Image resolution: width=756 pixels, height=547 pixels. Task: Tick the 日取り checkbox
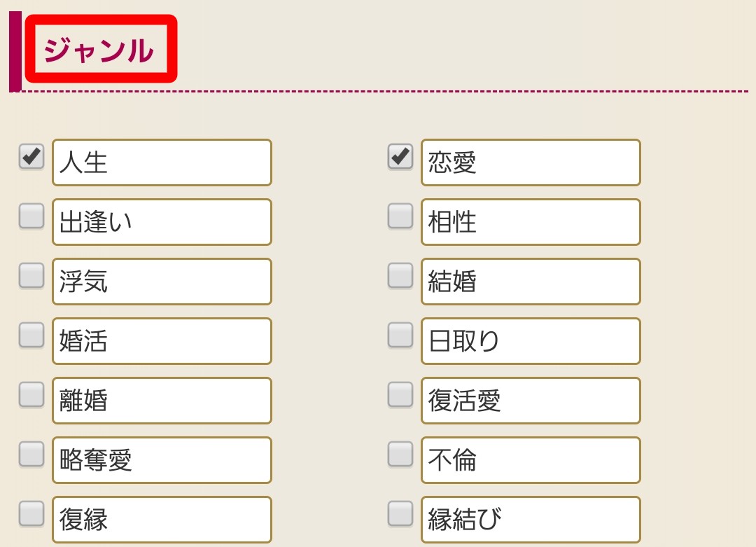tap(400, 335)
